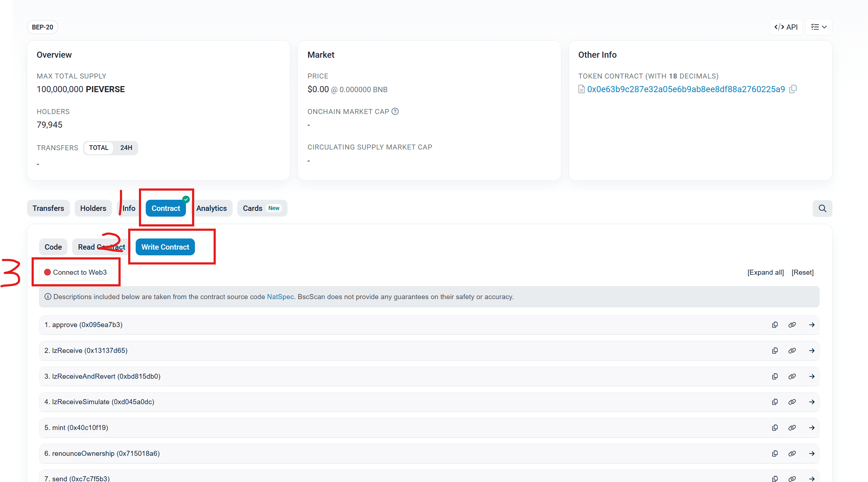Copy the approve method name icon

775,325
